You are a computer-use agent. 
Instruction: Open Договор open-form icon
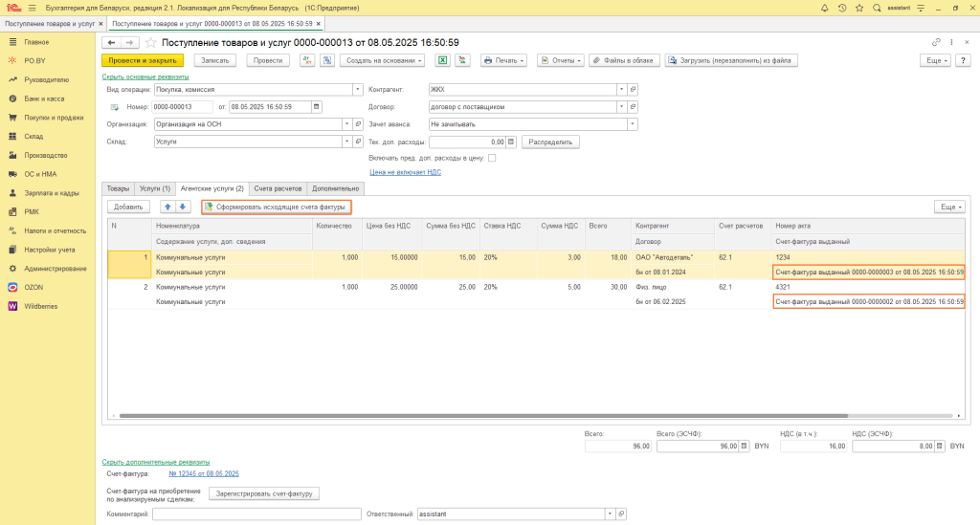point(633,107)
